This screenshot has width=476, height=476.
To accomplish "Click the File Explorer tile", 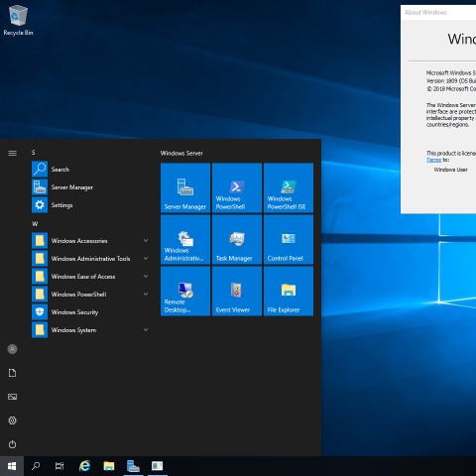I will coord(289,291).
